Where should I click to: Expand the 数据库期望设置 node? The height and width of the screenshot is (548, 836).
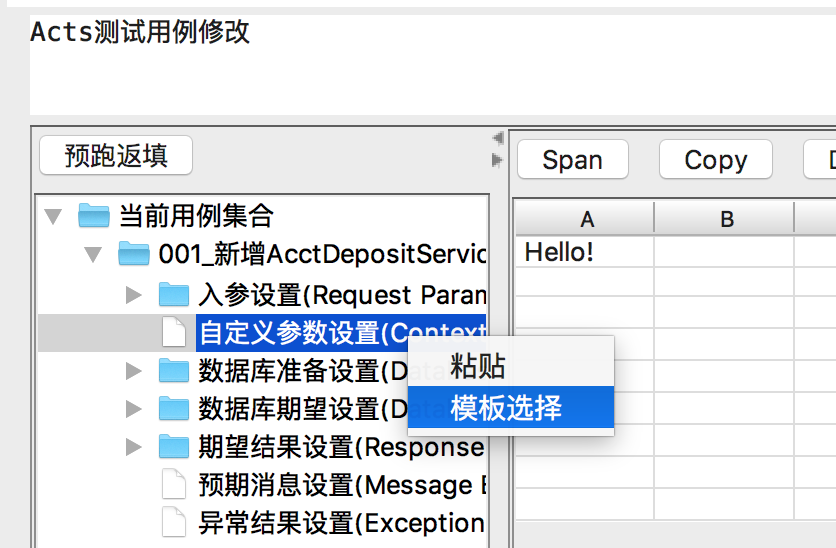[133, 409]
